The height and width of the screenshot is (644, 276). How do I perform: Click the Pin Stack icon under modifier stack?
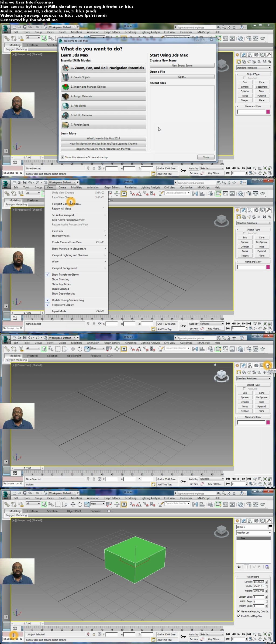point(239,567)
